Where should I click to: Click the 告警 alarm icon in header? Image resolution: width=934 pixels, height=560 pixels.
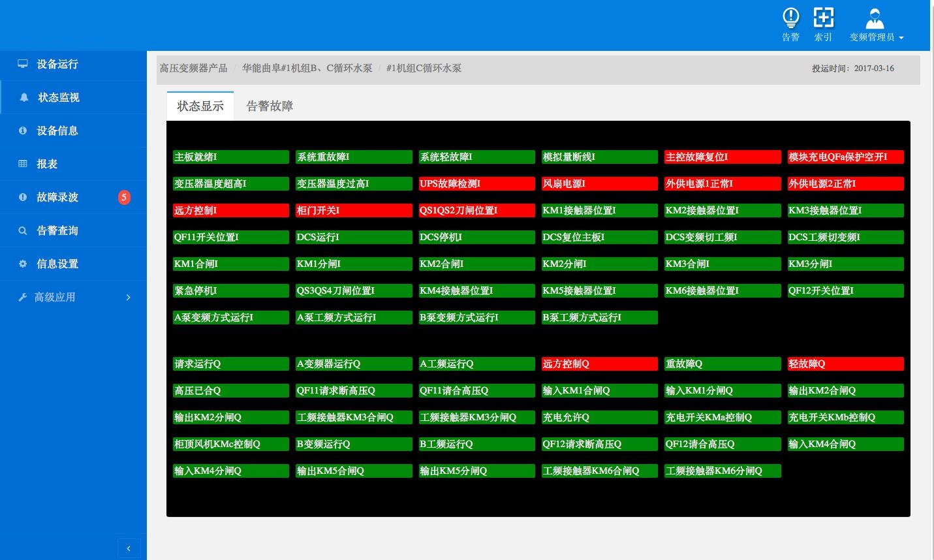[x=790, y=18]
